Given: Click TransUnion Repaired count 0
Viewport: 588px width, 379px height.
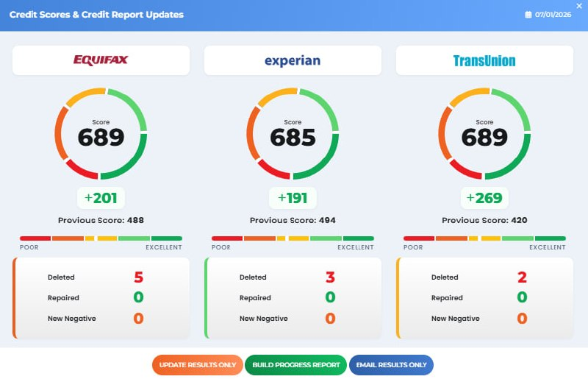Looking at the screenshot, I should (522, 297).
